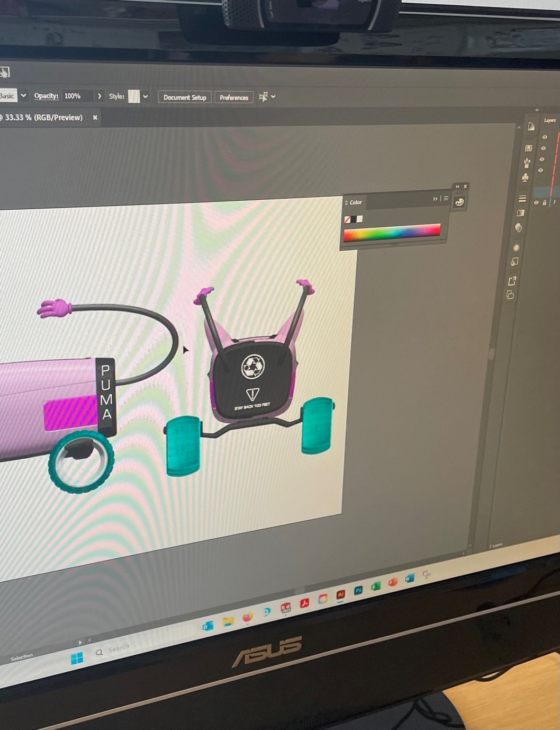
Task: Open the Color panel hamburger menu
Action: [446, 199]
